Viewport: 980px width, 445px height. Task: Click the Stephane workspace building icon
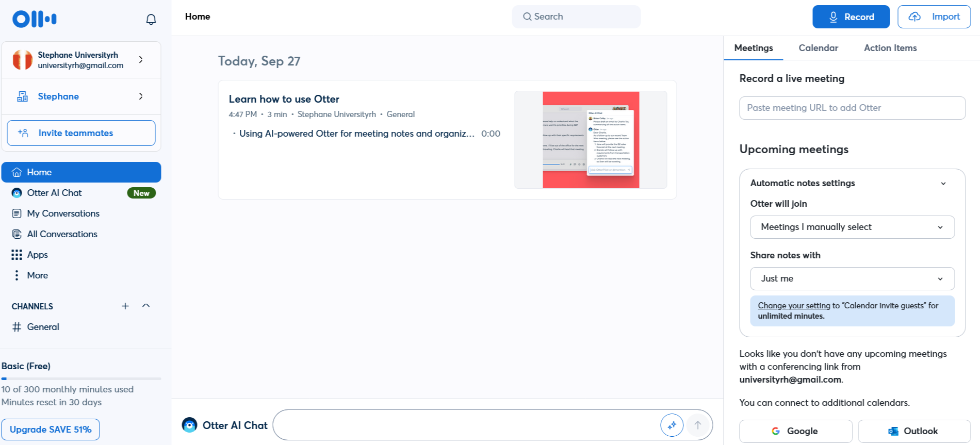[x=22, y=96]
